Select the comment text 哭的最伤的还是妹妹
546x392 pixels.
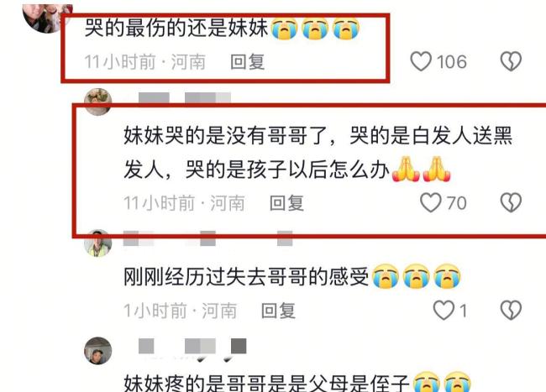click(176, 29)
